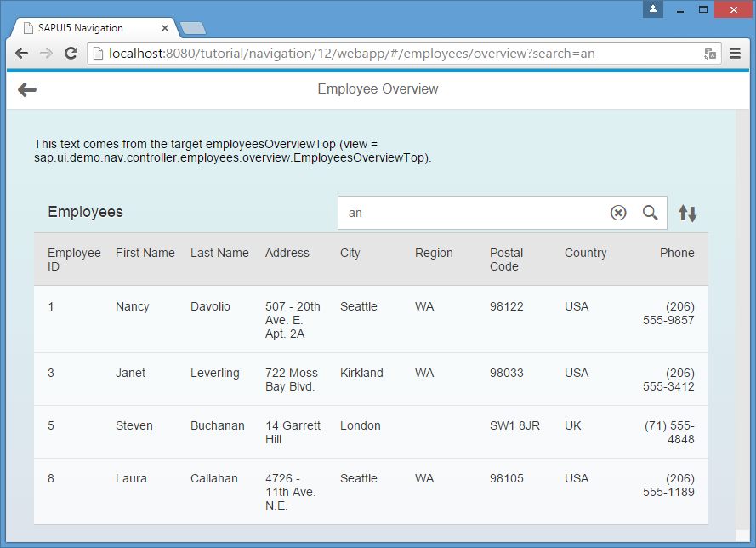Open the Chrome hamburger menu
Viewport: 756px width, 548px height.
tap(736, 54)
